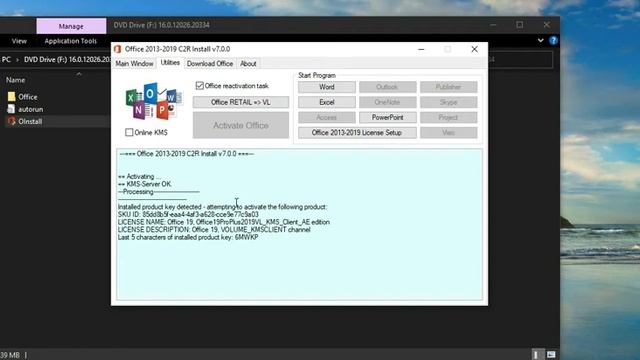Launch Word from Start Program
This screenshot has height=360, width=640.
(x=327, y=87)
